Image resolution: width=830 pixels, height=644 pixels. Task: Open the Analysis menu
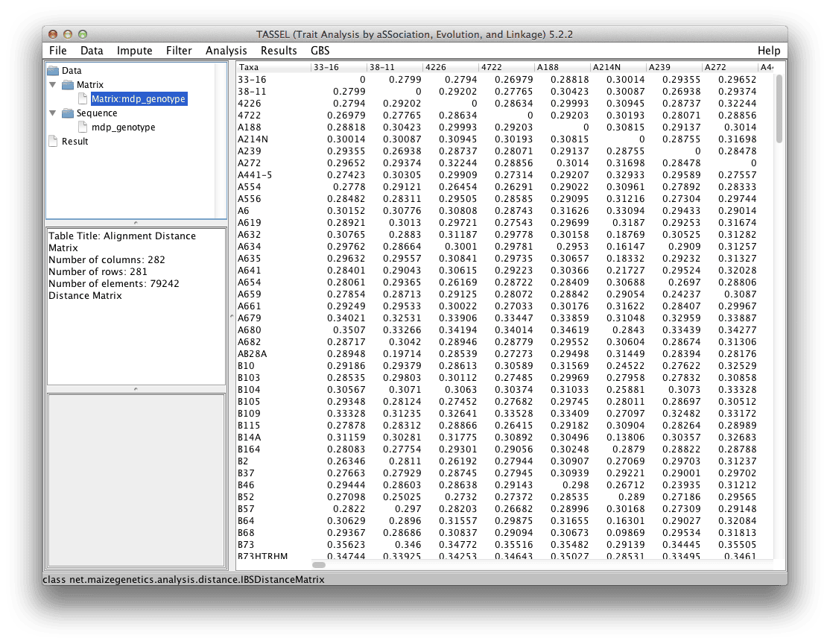226,51
